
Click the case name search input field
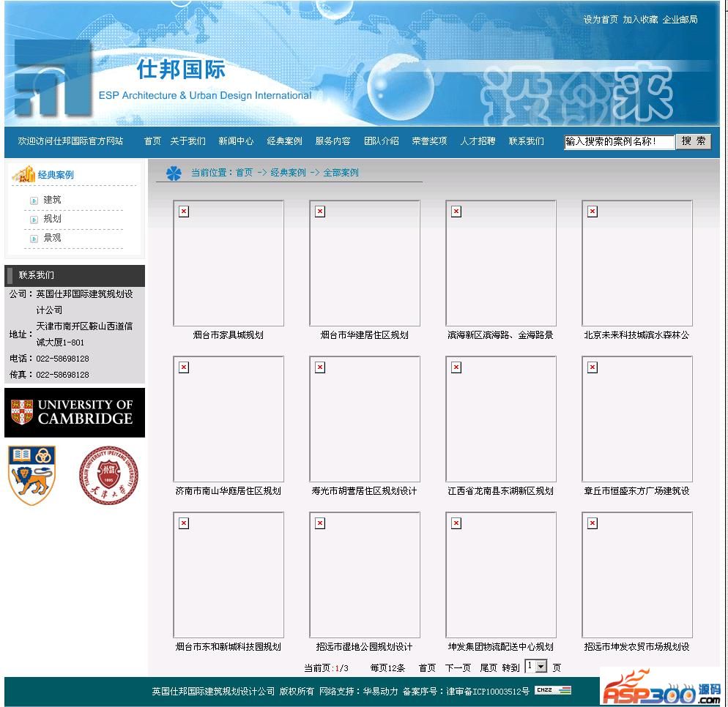pyautogui.click(x=619, y=142)
